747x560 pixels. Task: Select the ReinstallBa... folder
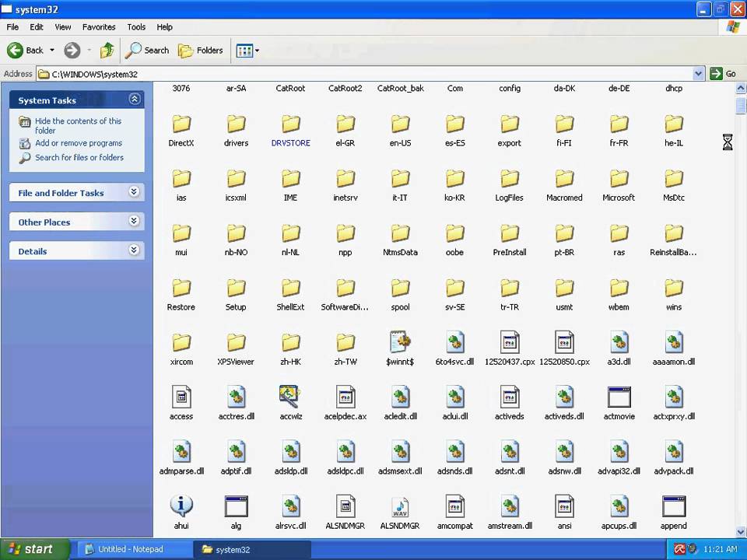point(674,240)
